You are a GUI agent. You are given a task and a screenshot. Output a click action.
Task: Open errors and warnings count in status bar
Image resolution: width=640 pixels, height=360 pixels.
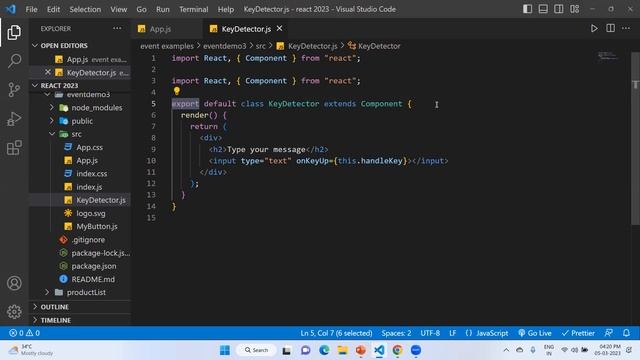coord(24,333)
